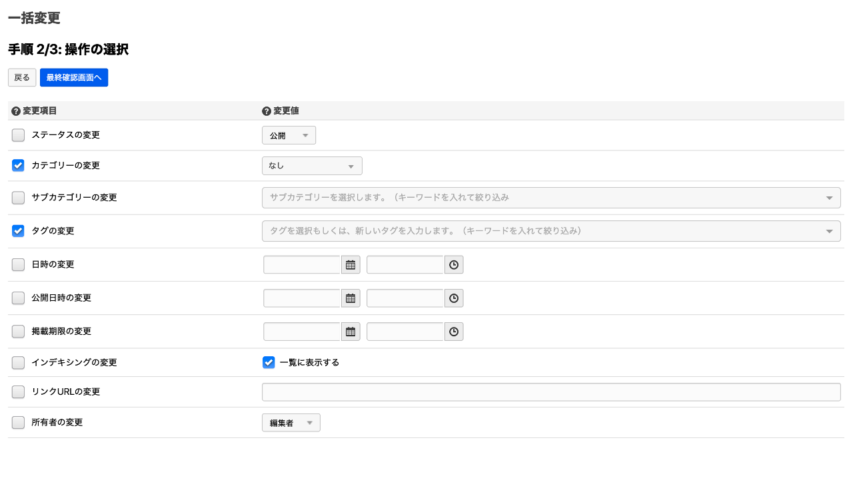Uncheck the 一覧に表示する checkbox
The image size is (853, 504).
(x=269, y=362)
